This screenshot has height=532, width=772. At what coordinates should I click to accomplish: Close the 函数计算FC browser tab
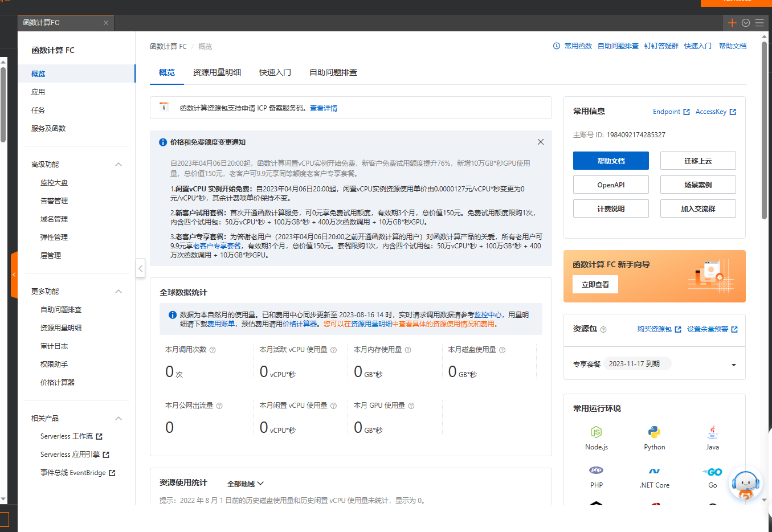click(x=106, y=23)
